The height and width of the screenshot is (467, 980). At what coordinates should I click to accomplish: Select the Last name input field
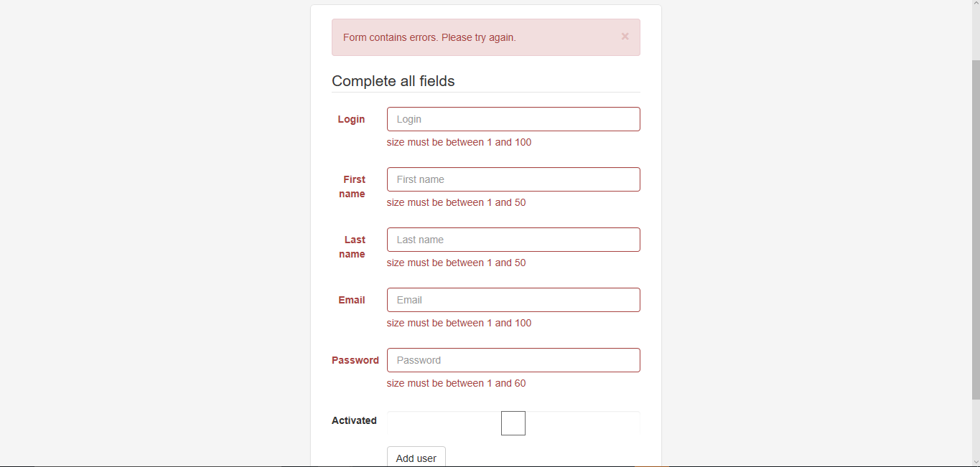pyautogui.click(x=513, y=240)
